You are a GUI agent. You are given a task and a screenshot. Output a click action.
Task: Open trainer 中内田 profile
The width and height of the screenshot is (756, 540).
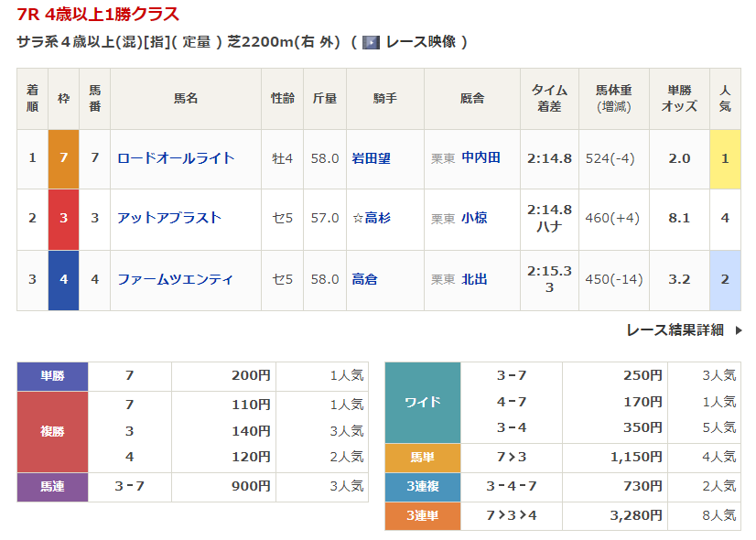[481, 158]
